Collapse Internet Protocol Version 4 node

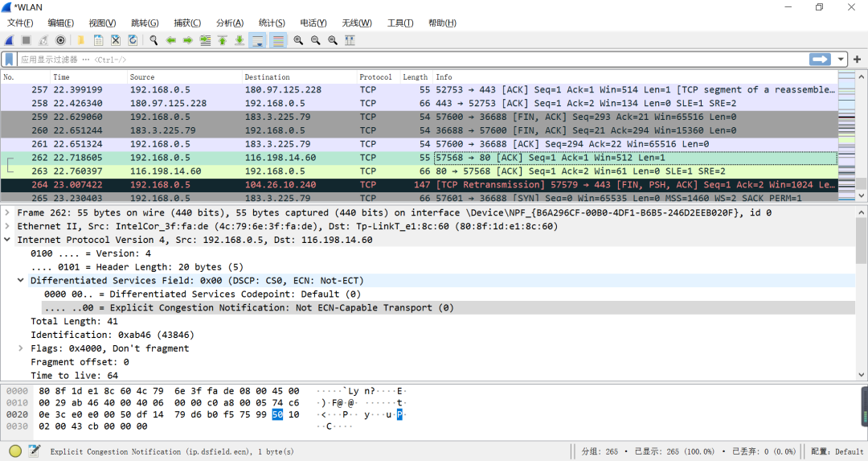[7, 240]
